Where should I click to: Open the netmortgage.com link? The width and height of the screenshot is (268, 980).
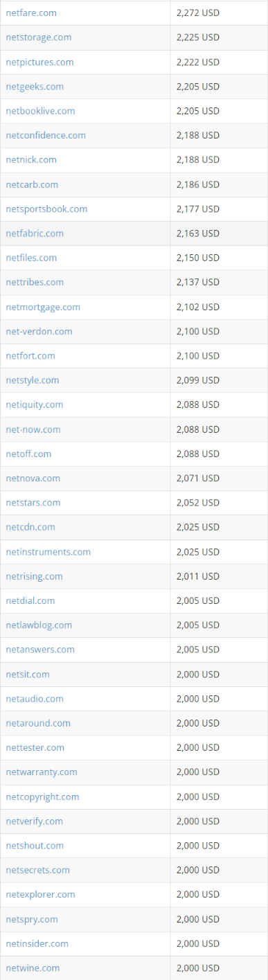43,307
